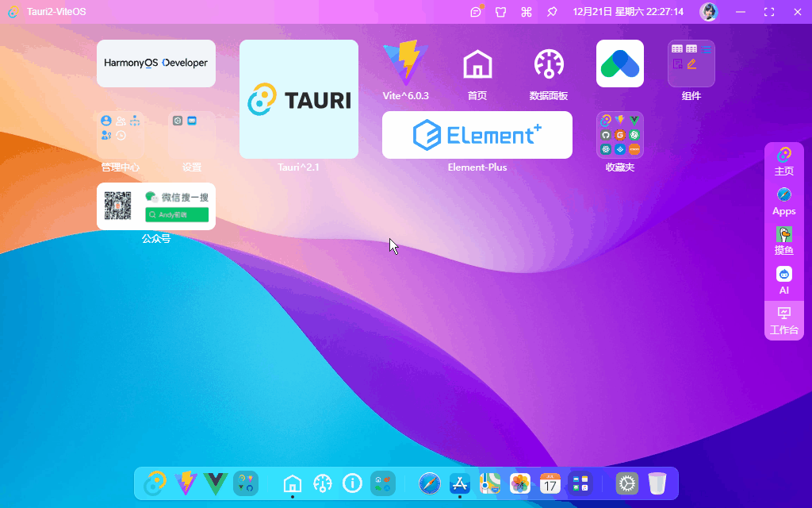The image size is (812, 508).
Task: Launch the Vite^6.0.3 desktop icon
Action: (x=405, y=63)
